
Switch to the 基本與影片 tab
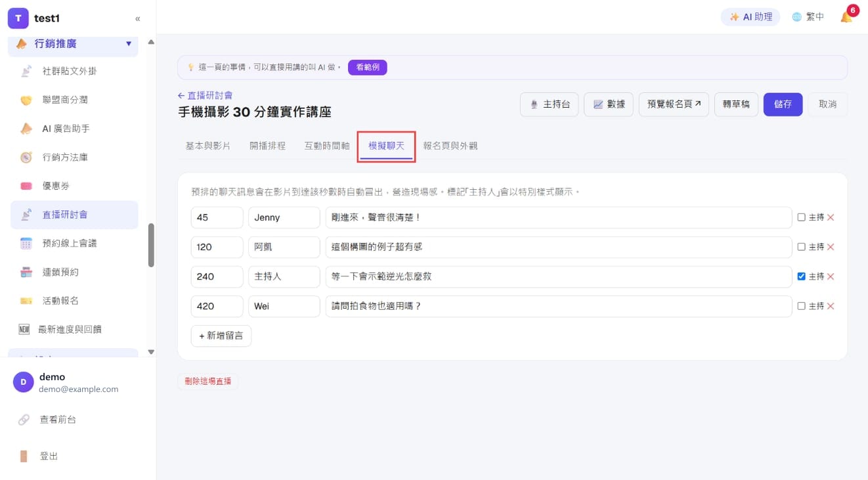208,146
